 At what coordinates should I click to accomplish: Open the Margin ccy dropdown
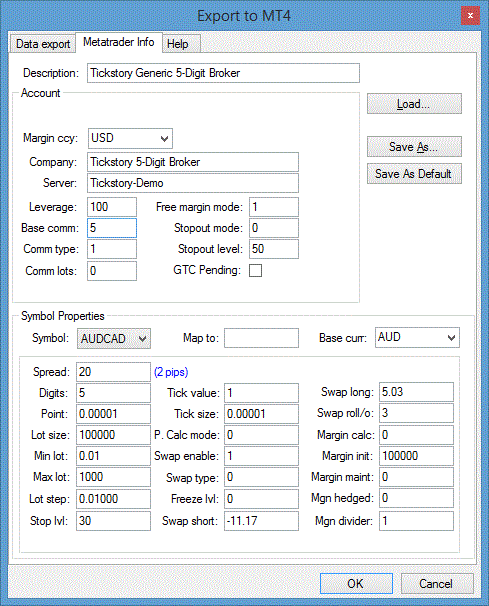pos(130,138)
